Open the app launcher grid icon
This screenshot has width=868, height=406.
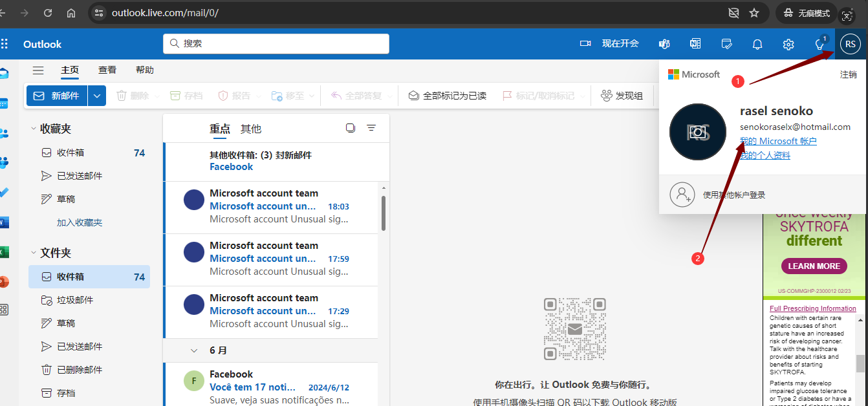(5, 44)
